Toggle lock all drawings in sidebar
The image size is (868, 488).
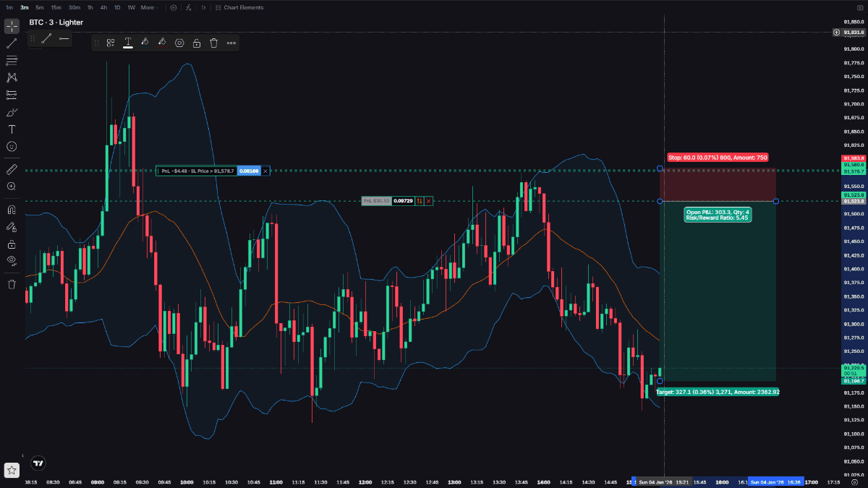pyautogui.click(x=12, y=244)
